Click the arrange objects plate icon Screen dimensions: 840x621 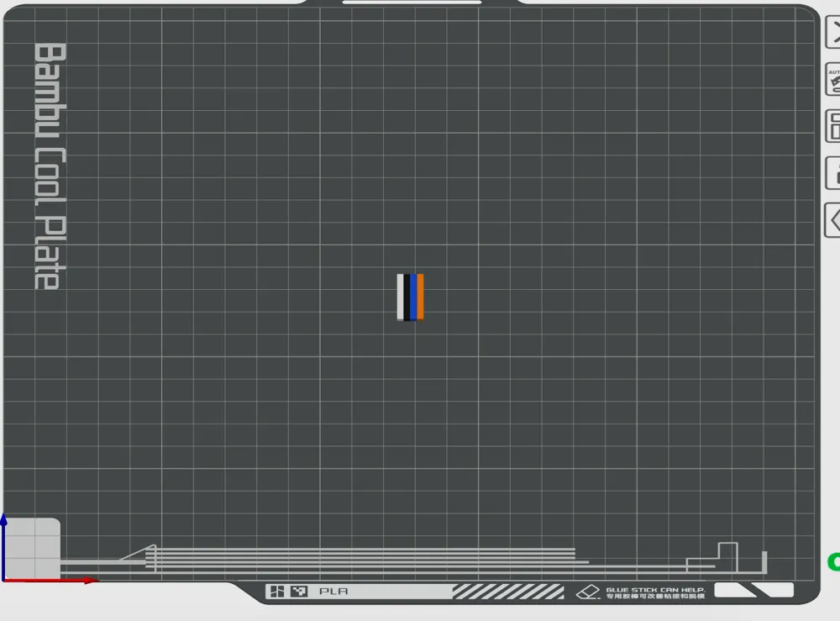(833, 126)
